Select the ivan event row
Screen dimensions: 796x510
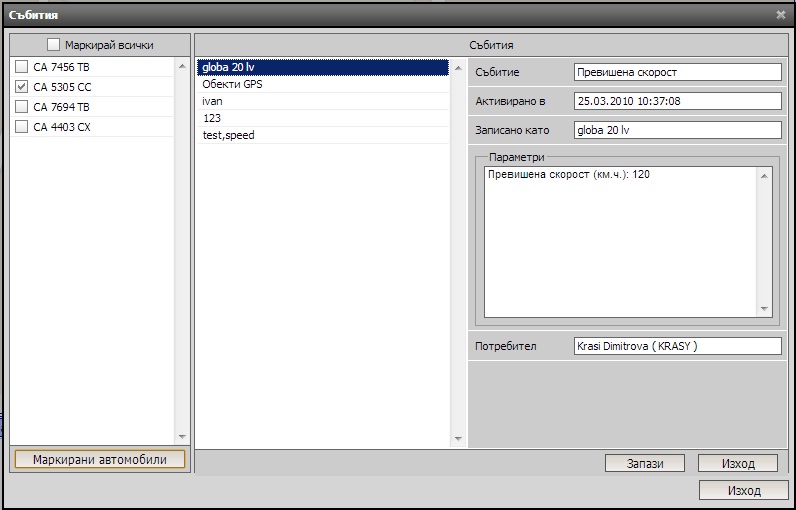323,101
